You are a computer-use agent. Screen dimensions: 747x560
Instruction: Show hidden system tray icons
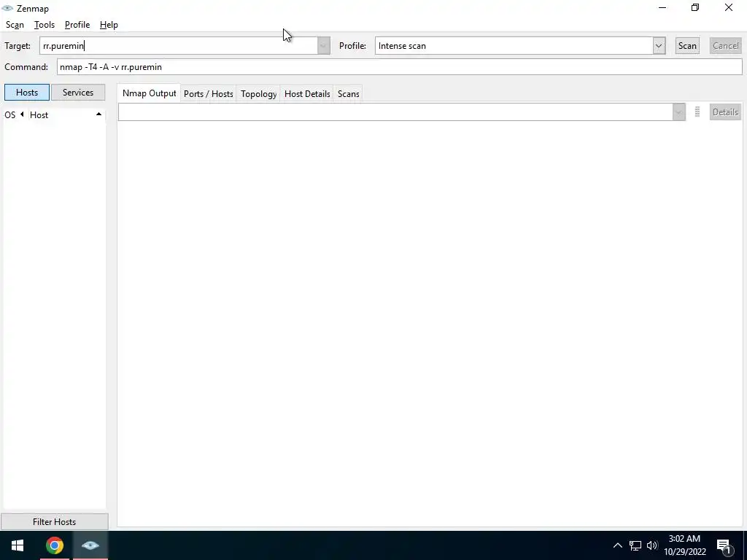coord(617,545)
